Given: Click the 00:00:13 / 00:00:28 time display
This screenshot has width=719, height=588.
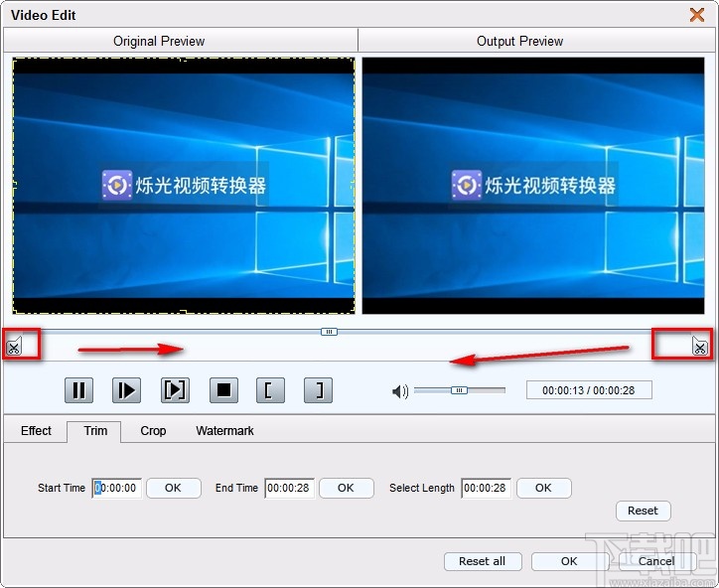Looking at the screenshot, I should (589, 390).
